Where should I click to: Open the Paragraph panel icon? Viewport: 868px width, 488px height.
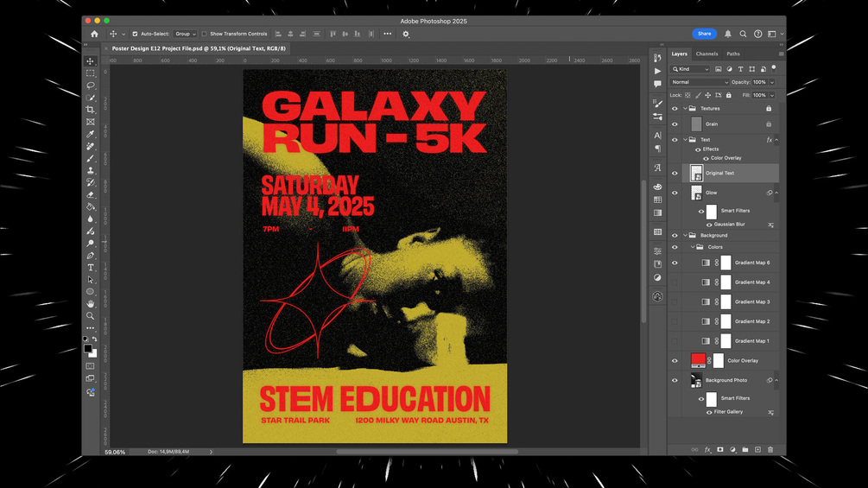(x=657, y=149)
